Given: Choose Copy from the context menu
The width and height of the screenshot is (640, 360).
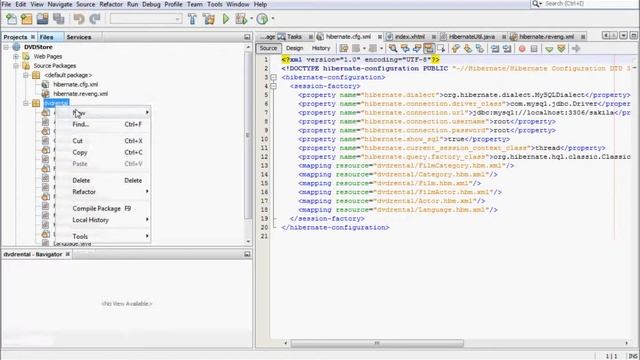Looking at the screenshot, I should tap(103, 152).
